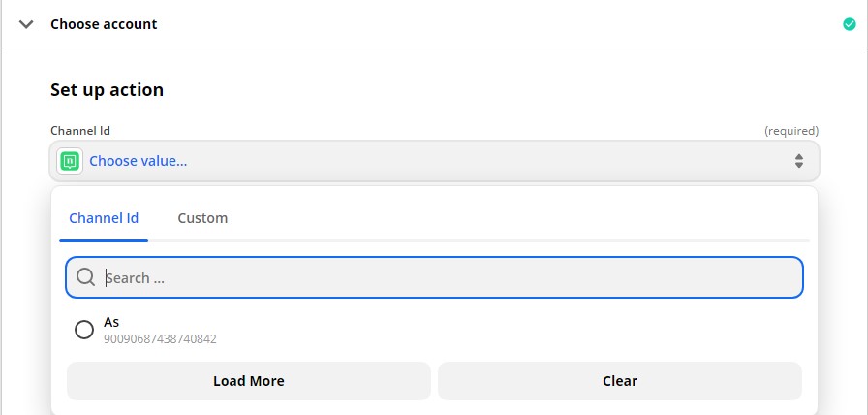The height and width of the screenshot is (415, 868).
Task: Click the Clear button
Action: [x=620, y=381]
